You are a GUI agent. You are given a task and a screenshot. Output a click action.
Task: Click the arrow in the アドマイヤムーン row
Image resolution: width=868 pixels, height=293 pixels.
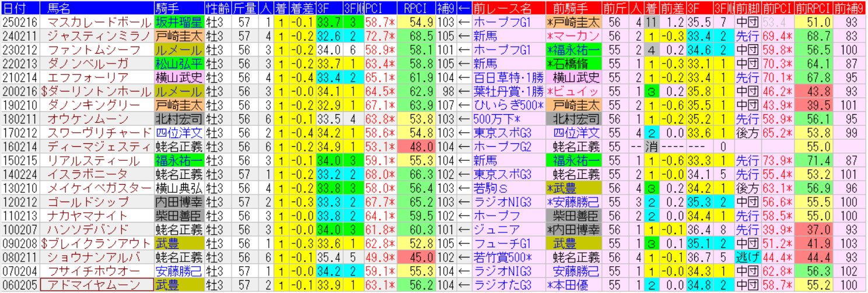(x=464, y=284)
